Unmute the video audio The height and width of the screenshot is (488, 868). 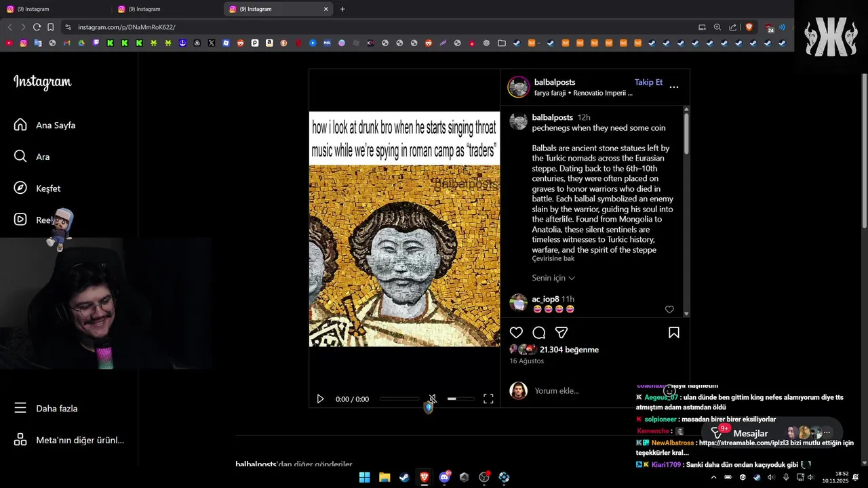pos(433,399)
